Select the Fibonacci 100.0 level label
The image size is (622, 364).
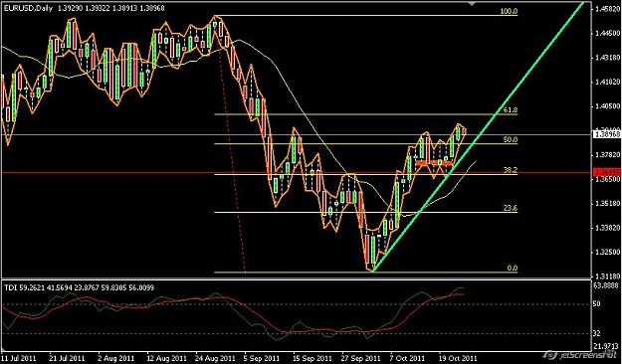click(509, 12)
